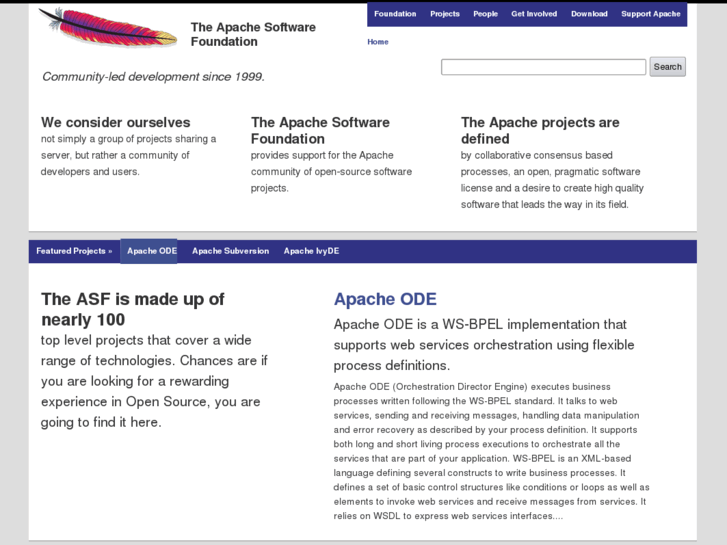Open the Support Apache menu
This screenshot has width=727, height=545.
click(650, 14)
